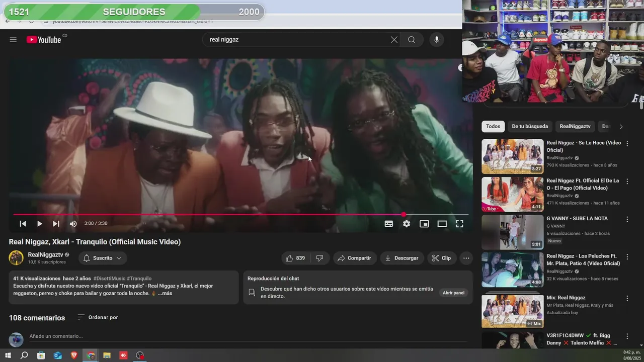Dislike the video with thumbs down
Viewport: 644px width, 362px height.
pos(319,258)
